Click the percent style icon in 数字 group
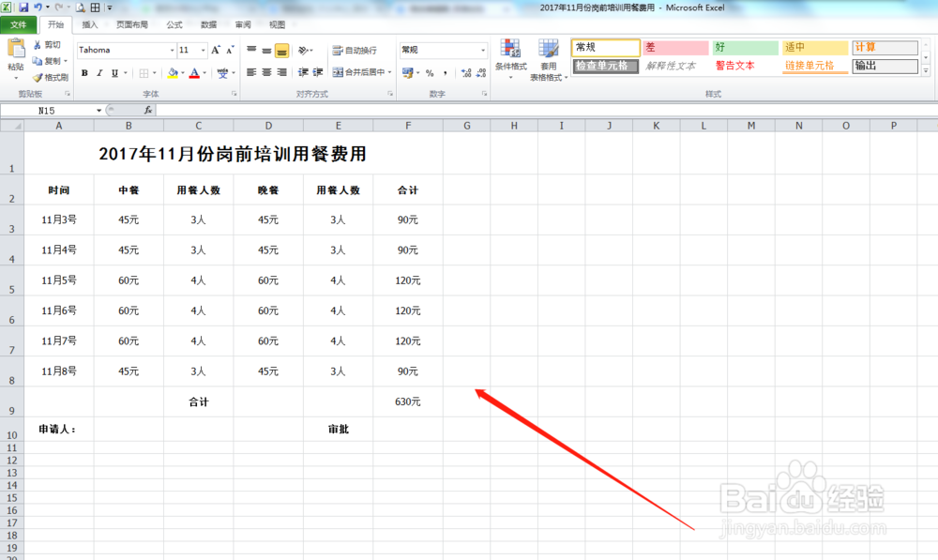This screenshot has width=938, height=560. point(429,73)
